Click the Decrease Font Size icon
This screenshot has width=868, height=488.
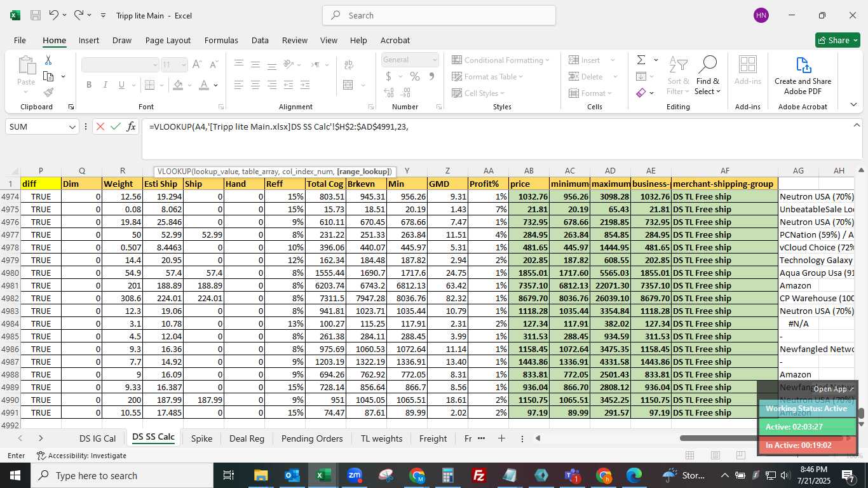tap(214, 64)
